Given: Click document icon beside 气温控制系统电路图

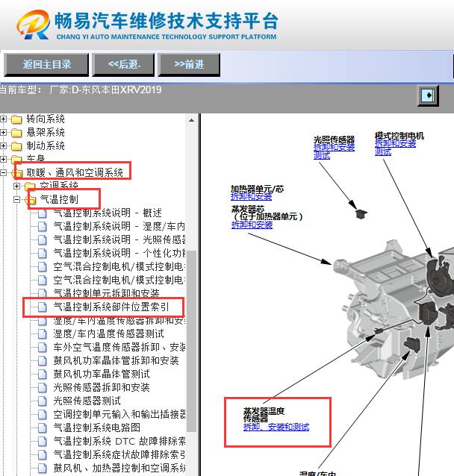Looking at the screenshot, I should 43,428.
